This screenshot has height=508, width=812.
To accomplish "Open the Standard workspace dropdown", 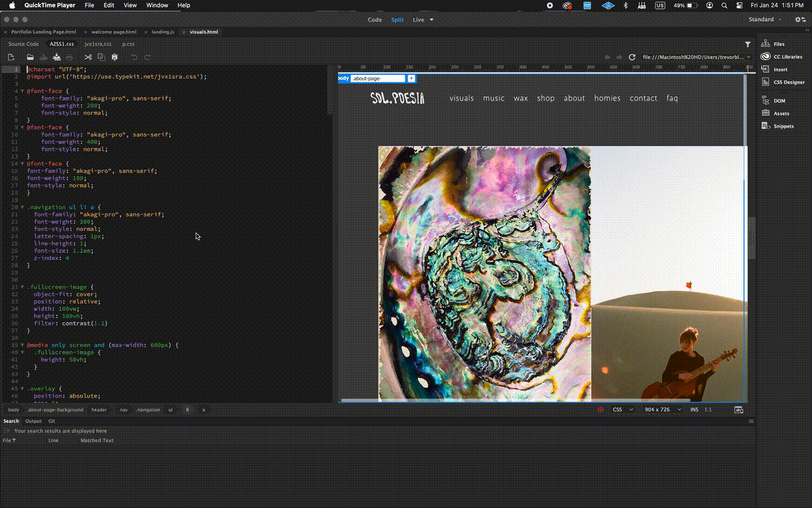I will pos(765,20).
